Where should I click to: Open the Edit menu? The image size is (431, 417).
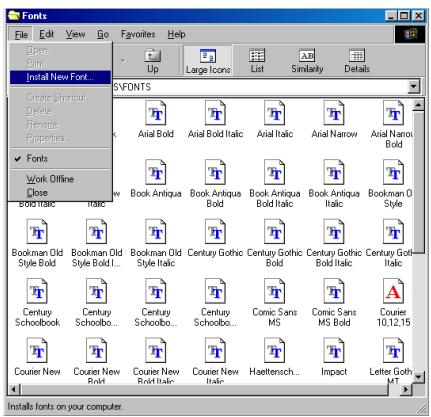(46, 34)
